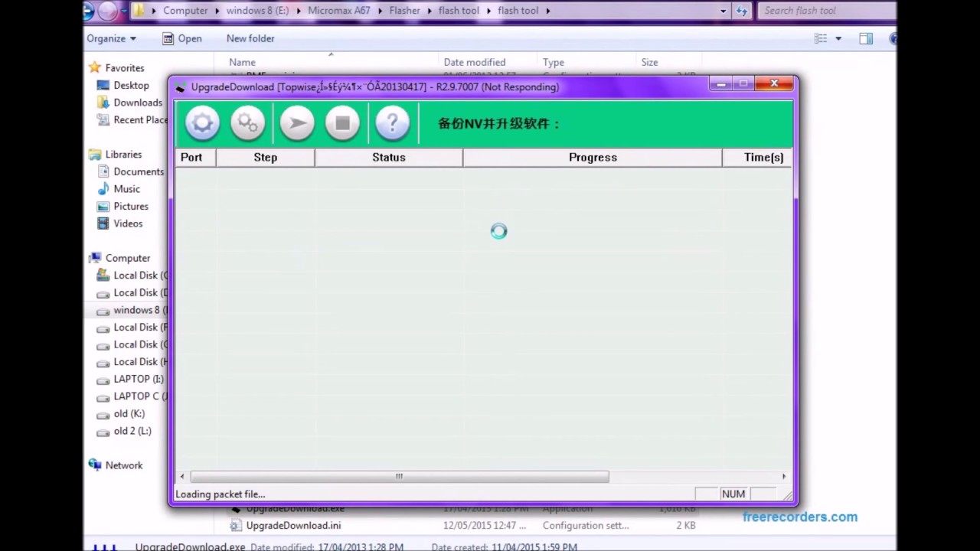Select the Progress column header
The width and height of the screenshot is (980, 551).
click(x=592, y=157)
